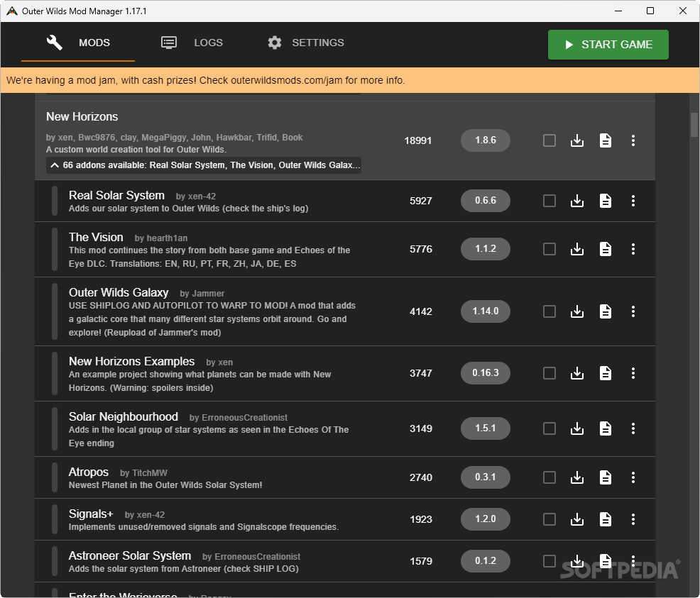Viewport: 700px width, 598px height.
Task: View the Real Solar System readme document
Action: pyautogui.click(x=606, y=201)
